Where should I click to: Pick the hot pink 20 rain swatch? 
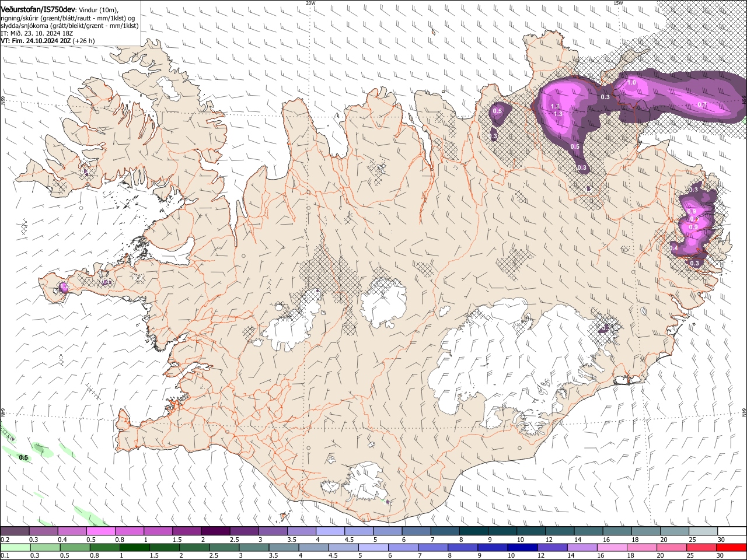671,547
